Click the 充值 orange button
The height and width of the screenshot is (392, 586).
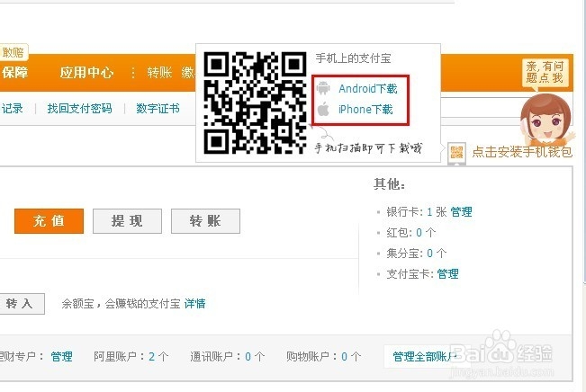pyautogui.click(x=49, y=221)
